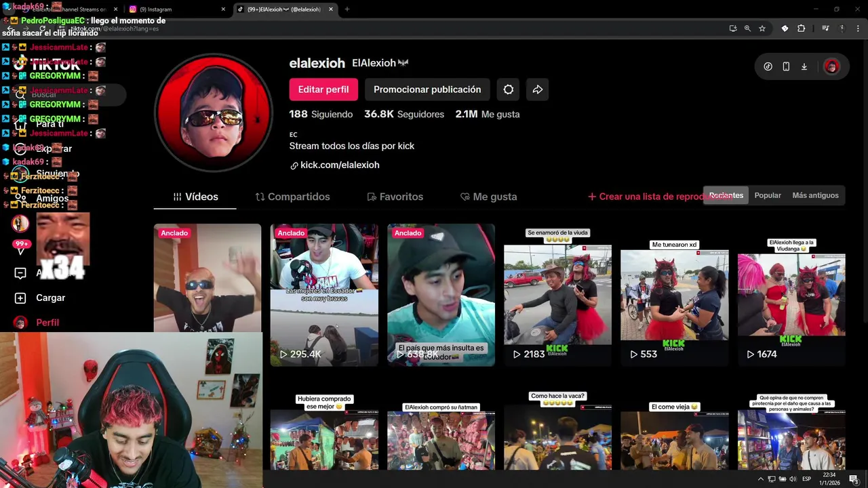Viewport: 868px width, 488px height.
Task: Click bio text 'Stream todos los días por kick'
Action: 352,146
